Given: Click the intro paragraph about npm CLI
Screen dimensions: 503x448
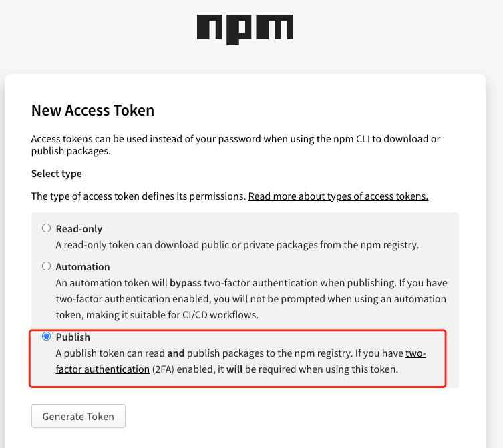Looking at the screenshot, I should tap(236, 145).
